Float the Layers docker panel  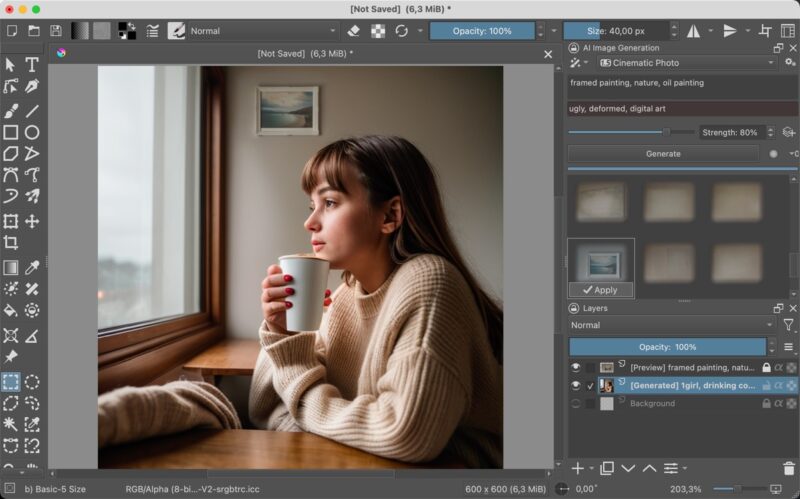click(778, 308)
